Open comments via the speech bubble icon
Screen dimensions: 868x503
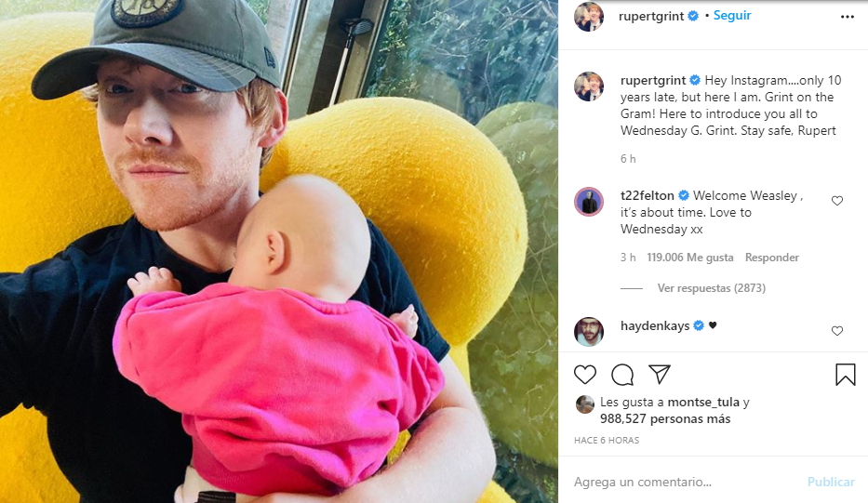pos(622,376)
